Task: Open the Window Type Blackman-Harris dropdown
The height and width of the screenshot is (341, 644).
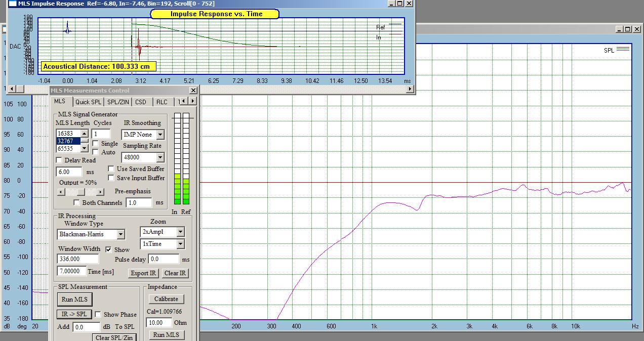Action: (120, 234)
